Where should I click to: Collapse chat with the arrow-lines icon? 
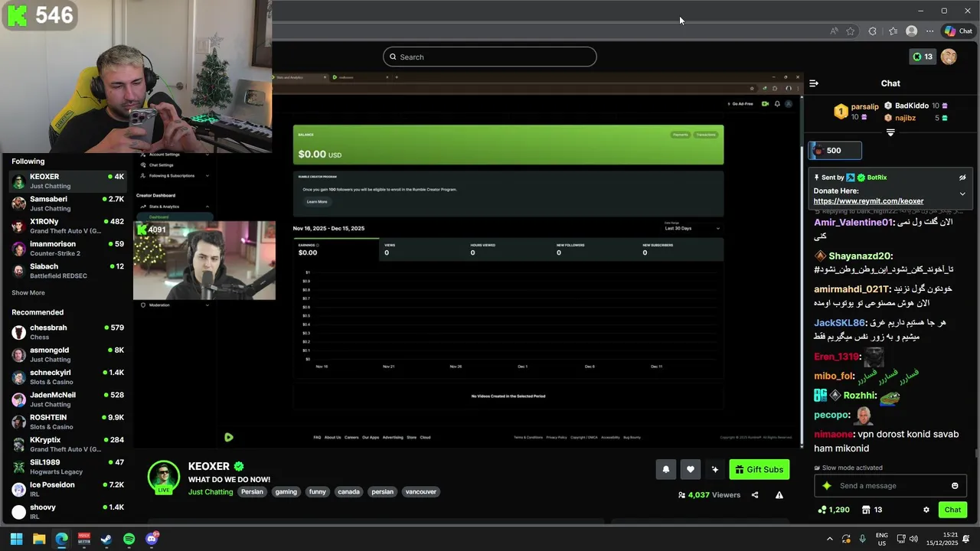pos(814,83)
